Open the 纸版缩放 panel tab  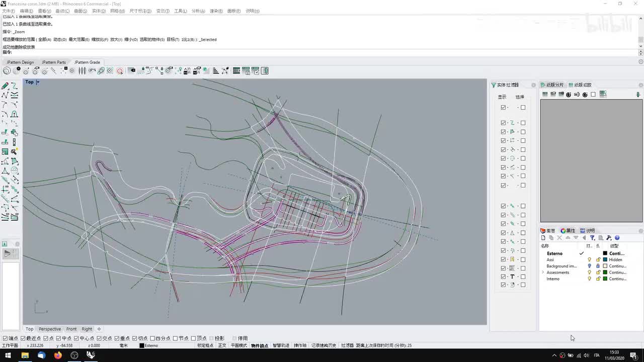580,85
